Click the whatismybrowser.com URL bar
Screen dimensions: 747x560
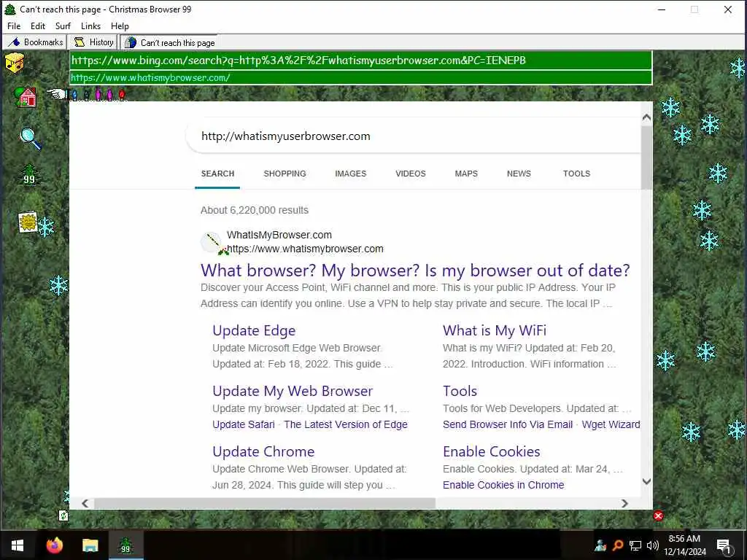coord(360,77)
